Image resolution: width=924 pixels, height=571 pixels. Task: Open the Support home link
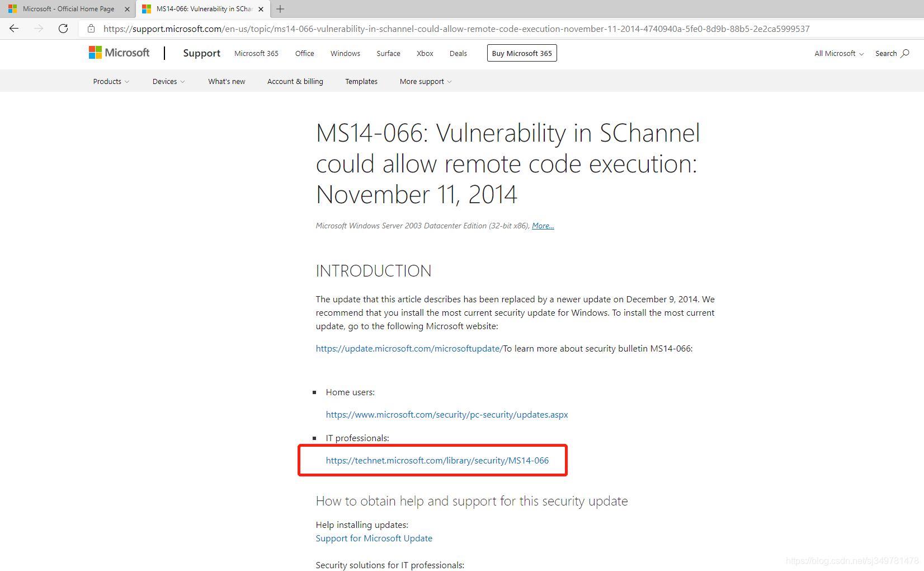click(201, 53)
